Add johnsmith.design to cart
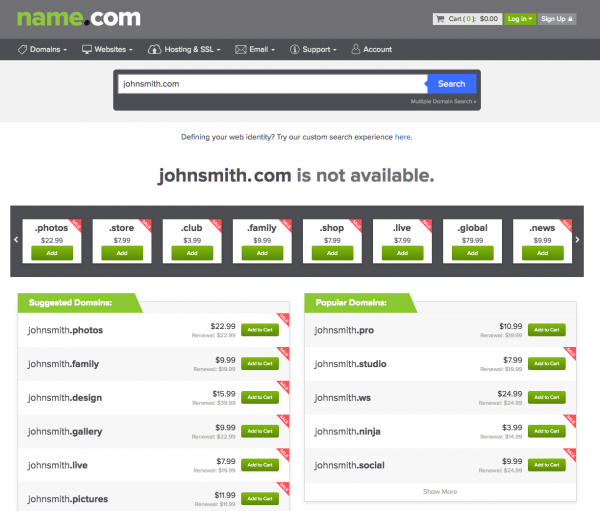 click(x=260, y=397)
